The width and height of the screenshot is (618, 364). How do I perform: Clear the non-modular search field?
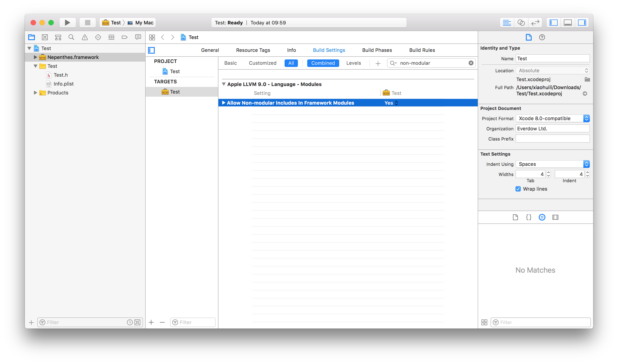[471, 63]
